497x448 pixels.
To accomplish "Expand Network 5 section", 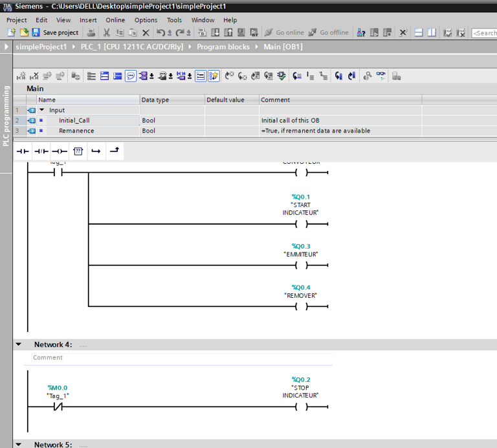I will pos(19,445).
